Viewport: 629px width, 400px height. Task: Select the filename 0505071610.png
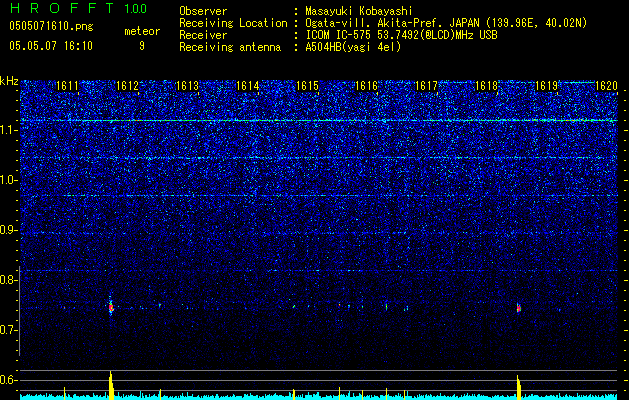tap(51, 26)
